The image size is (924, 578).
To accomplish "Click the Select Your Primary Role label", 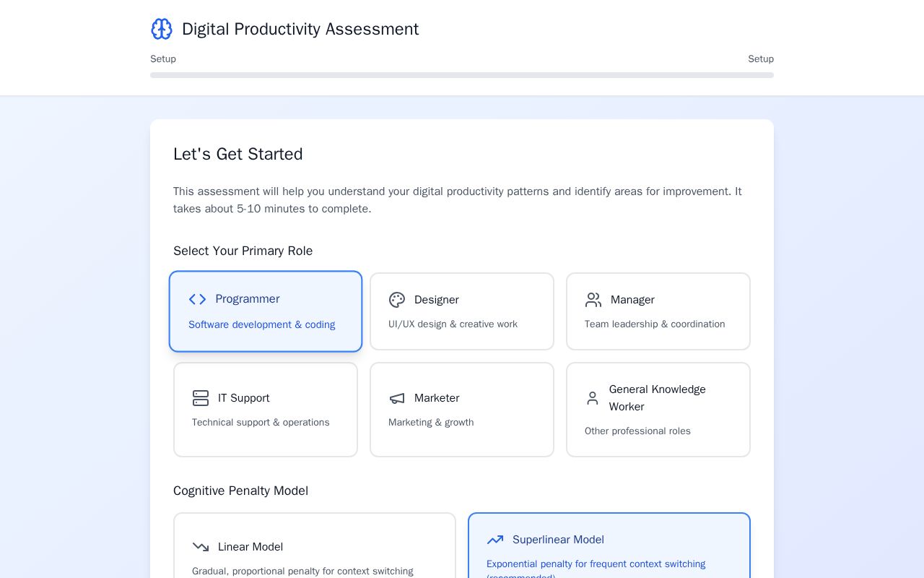I will [x=243, y=251].
